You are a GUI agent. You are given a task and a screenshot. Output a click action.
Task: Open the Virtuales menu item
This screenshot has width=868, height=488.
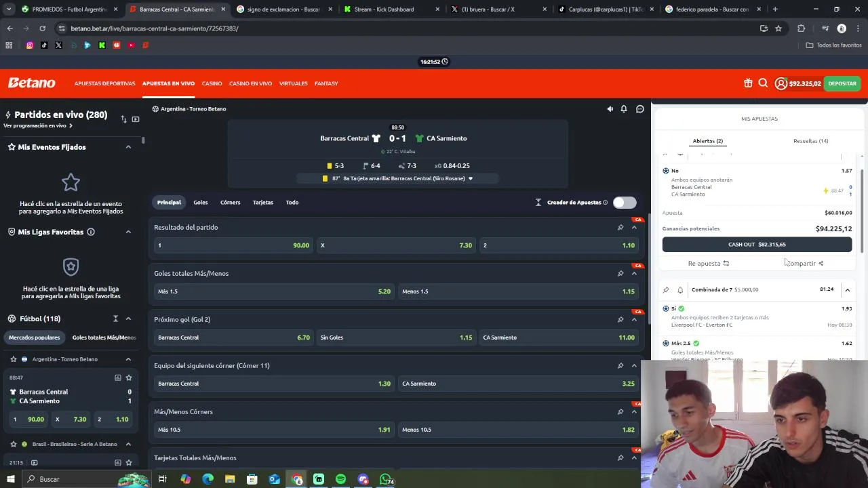tap(293, 83)
